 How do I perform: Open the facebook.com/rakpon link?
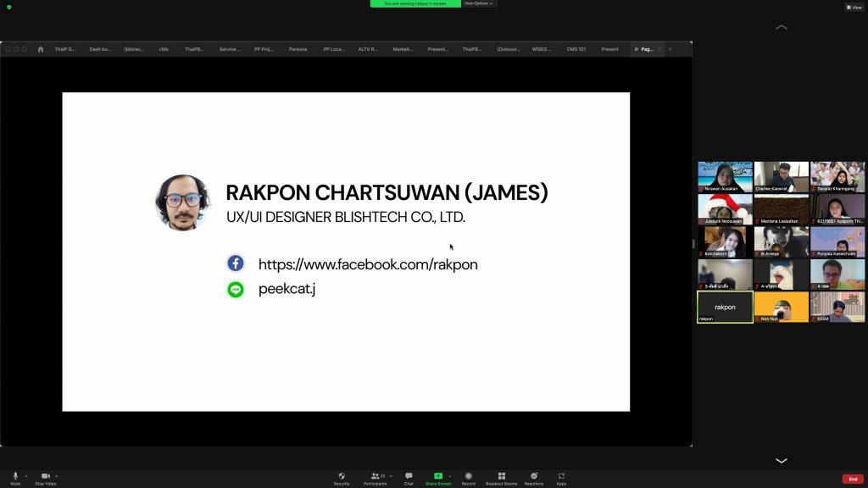[x=368, y=264]
